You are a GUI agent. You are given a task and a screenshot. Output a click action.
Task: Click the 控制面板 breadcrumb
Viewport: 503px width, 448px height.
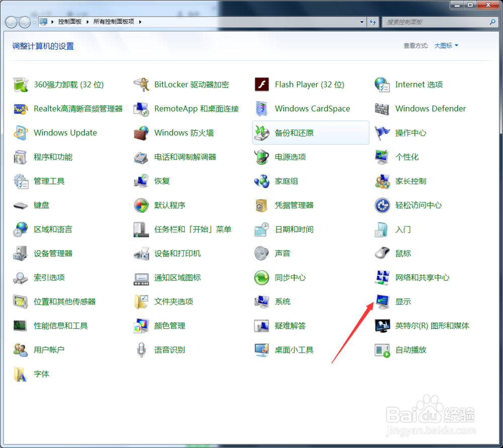[69, 22]
